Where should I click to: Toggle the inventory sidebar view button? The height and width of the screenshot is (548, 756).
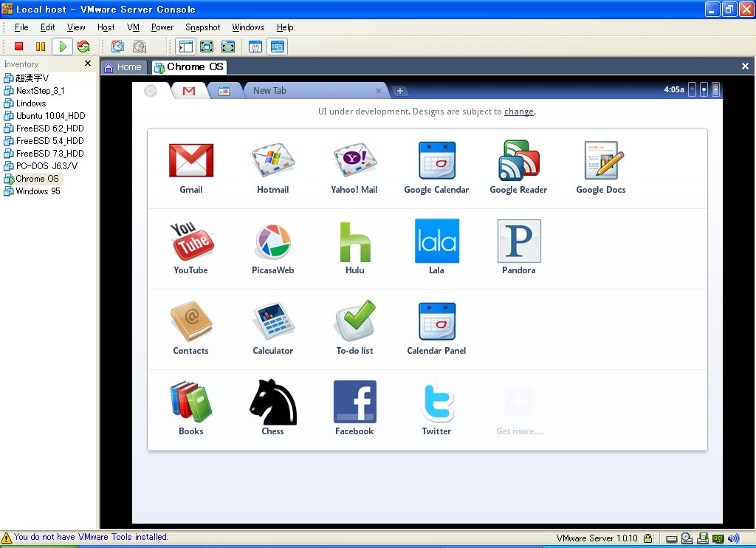tap(185, 47)
